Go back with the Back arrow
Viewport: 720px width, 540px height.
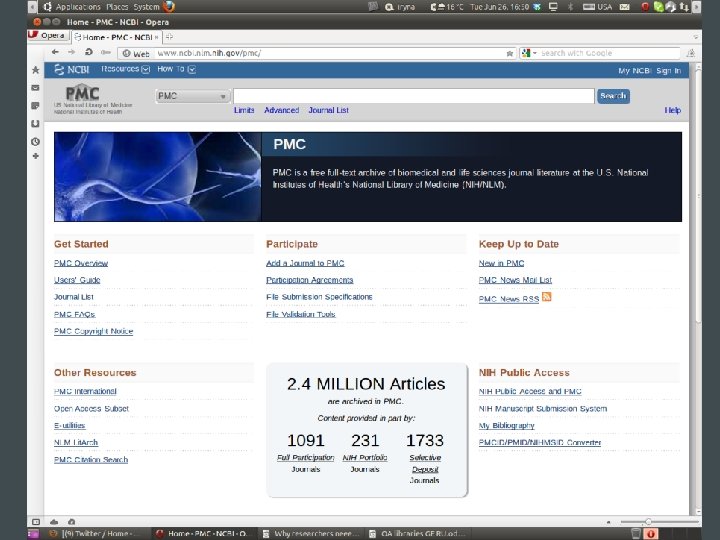(56, 52)
